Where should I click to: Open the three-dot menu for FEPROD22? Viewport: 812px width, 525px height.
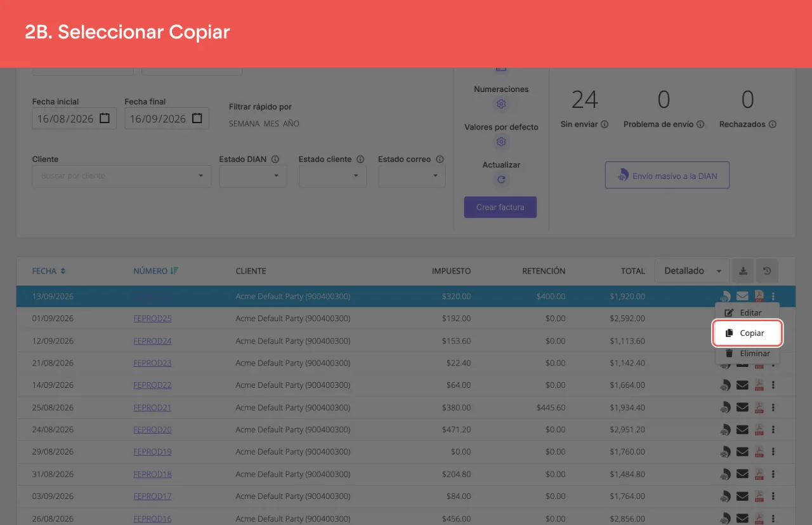[773, 385]
